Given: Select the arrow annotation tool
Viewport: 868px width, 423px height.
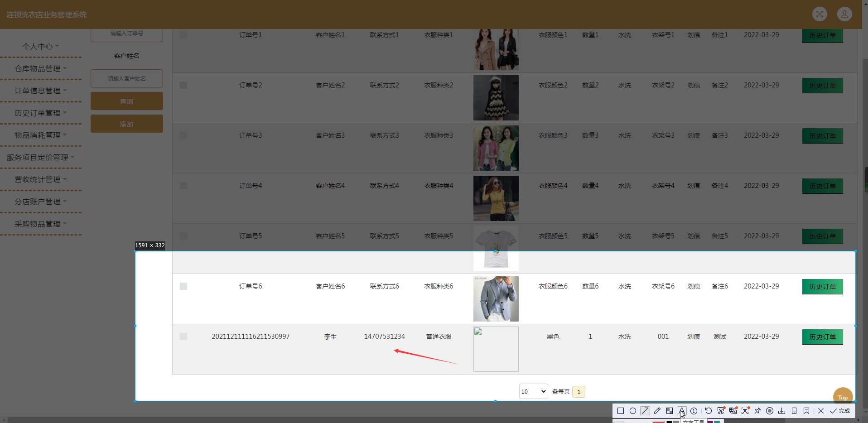Looking at the screenshot, I should point(645,411).
